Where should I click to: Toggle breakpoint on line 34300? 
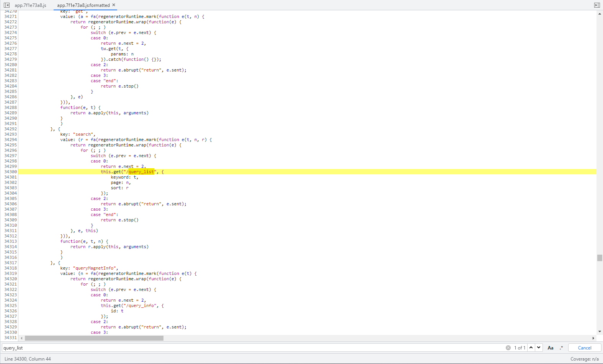click(x=10, y=172)
